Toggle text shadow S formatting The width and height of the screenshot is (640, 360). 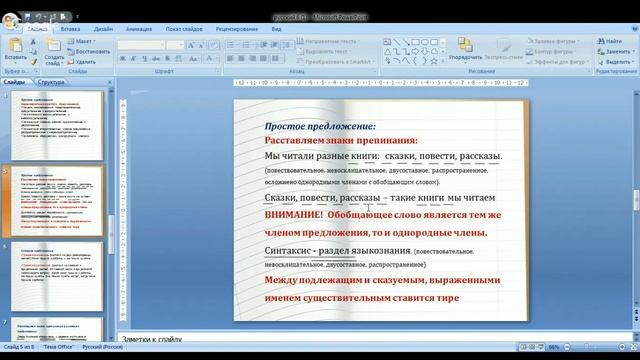[167, 59]
